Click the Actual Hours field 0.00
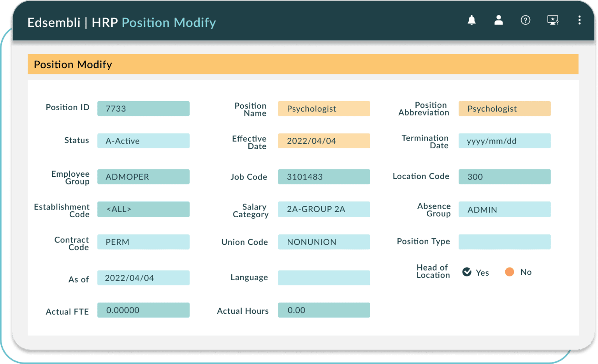This screenshot has height=364, width=598. tap(324, 310)
